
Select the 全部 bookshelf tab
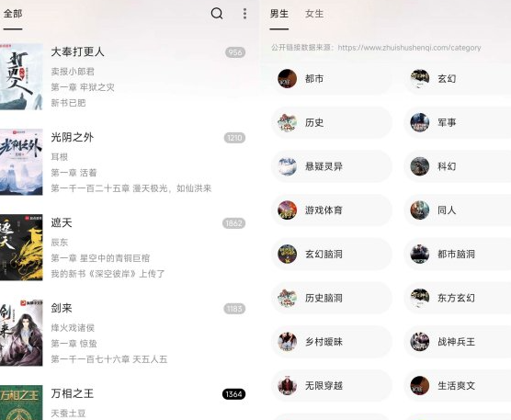(13, 14)
